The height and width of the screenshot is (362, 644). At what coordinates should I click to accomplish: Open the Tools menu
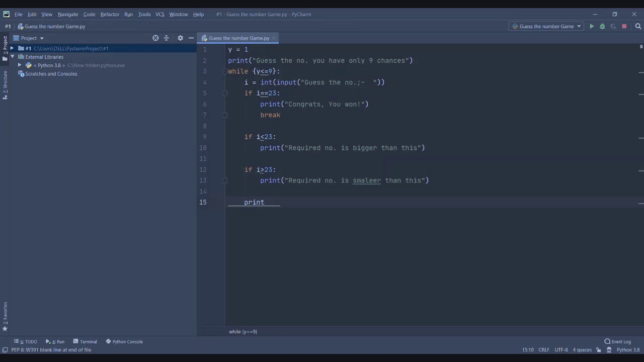click(x=144, y=14)
